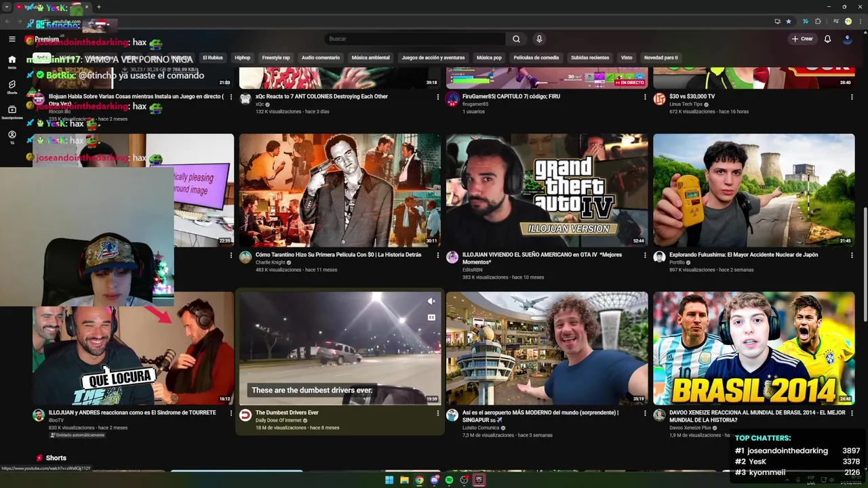Open the Davoo Xeneize Plus channel link
Image resolution: width=868 pixels, height=488 pixels.
[690, 428]
